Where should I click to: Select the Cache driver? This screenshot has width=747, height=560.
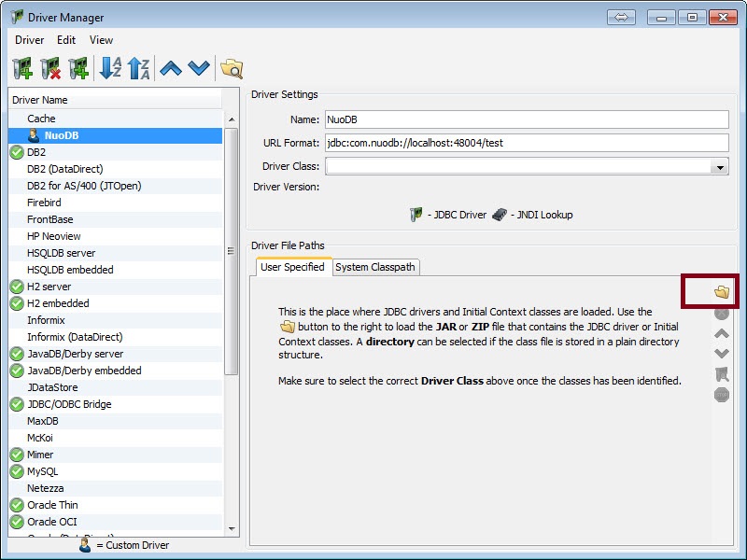coord(115,119)
